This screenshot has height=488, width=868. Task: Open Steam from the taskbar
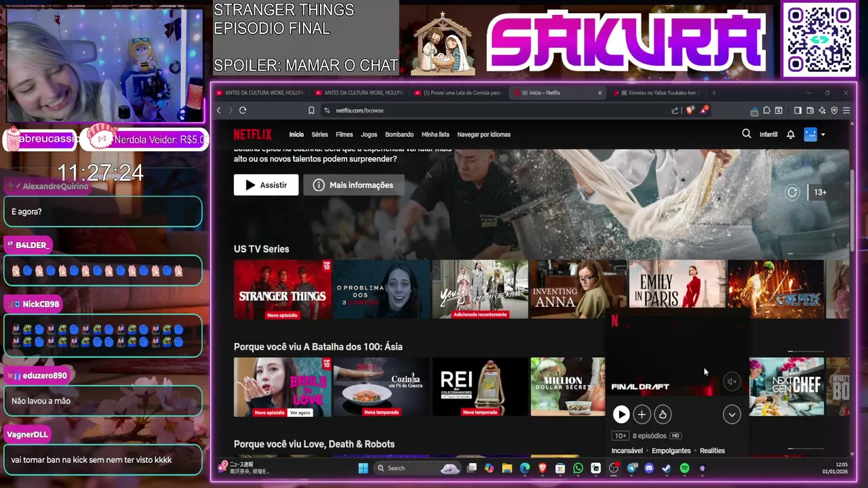667,468
